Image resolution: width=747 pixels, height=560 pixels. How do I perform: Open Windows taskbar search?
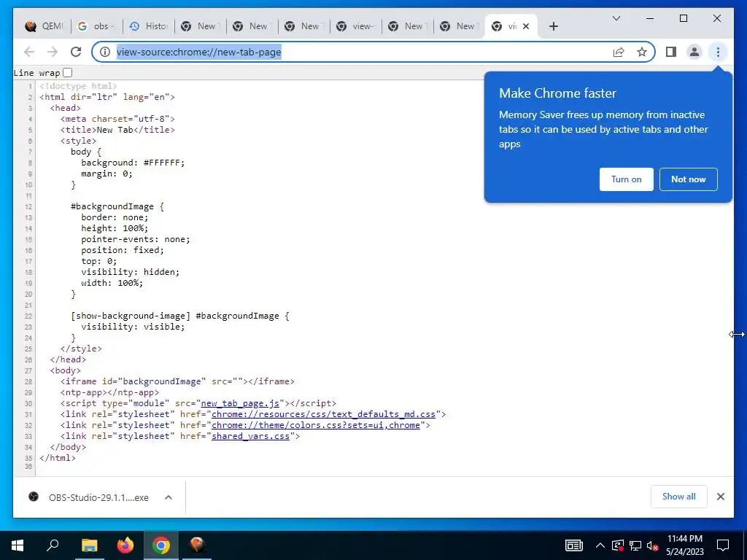click(x=53, y=545)
